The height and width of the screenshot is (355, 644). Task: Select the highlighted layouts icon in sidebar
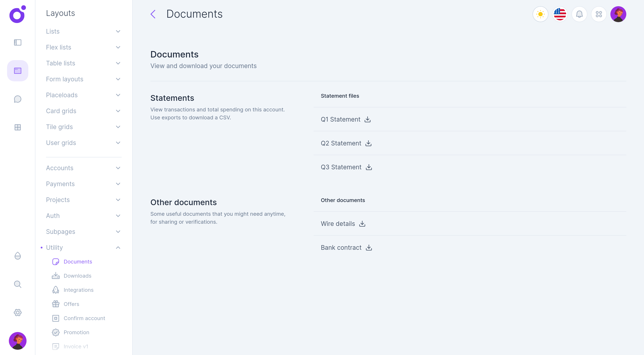(17, 71)
